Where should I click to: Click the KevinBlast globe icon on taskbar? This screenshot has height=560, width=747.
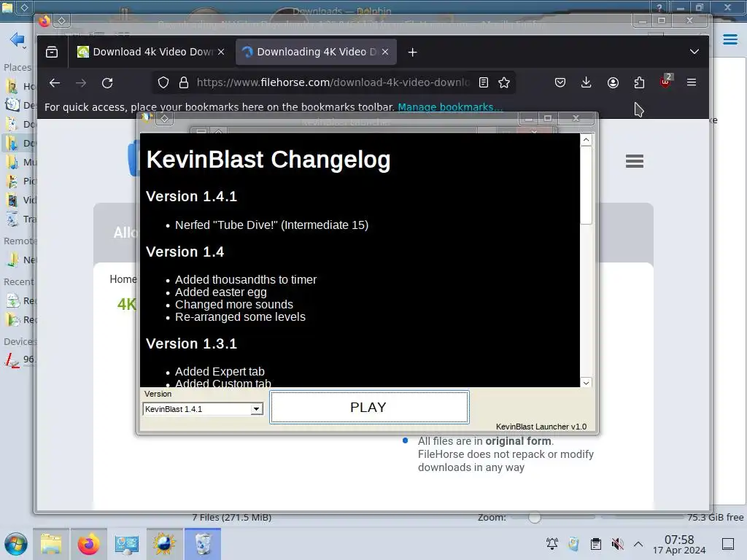pos(164,544)
